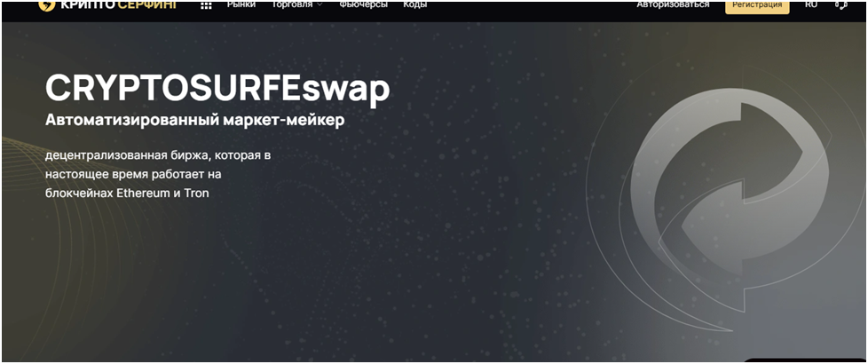
Task: Click the КРИПТО СЕРФИНГ brand name text
Action: point(119,5)
